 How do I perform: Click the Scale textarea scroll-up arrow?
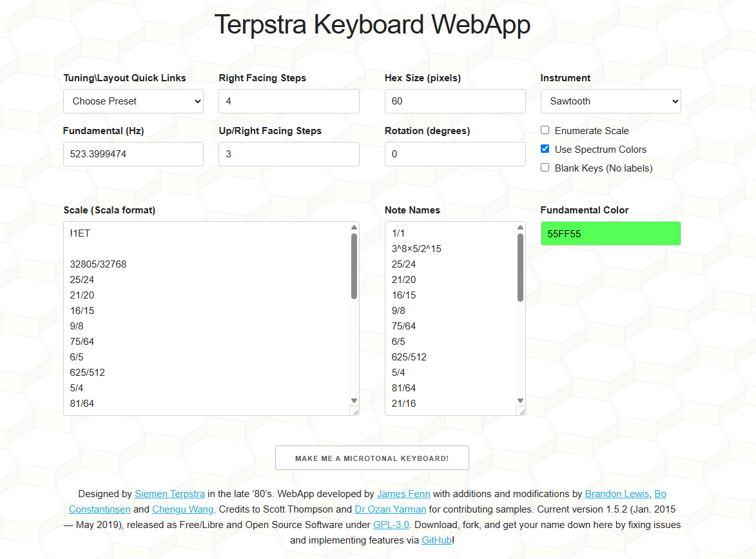coord(354,228)
